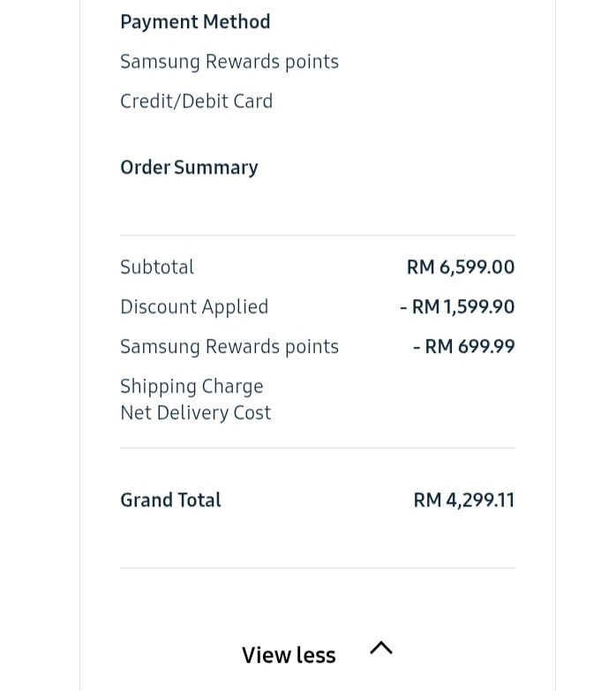Click the RM 6,599.00 subtotal amount

[461, 267]
